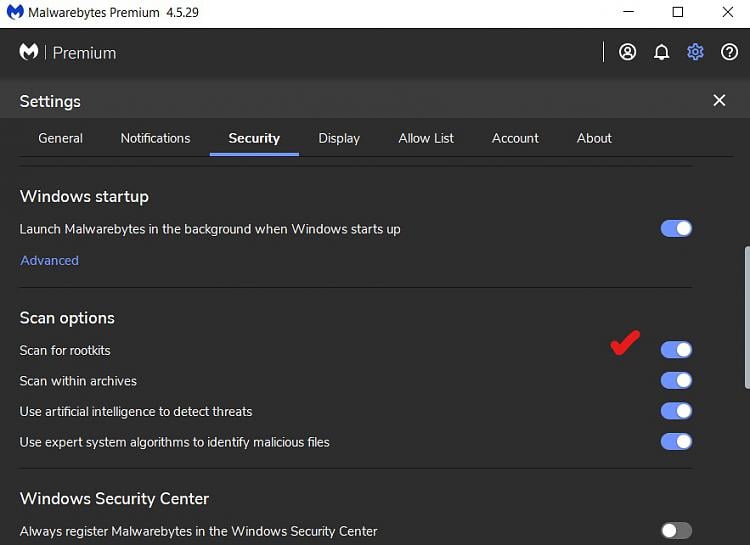
Task: Toggle Scan for rootkits switch
Action: [x=676, y=350]
